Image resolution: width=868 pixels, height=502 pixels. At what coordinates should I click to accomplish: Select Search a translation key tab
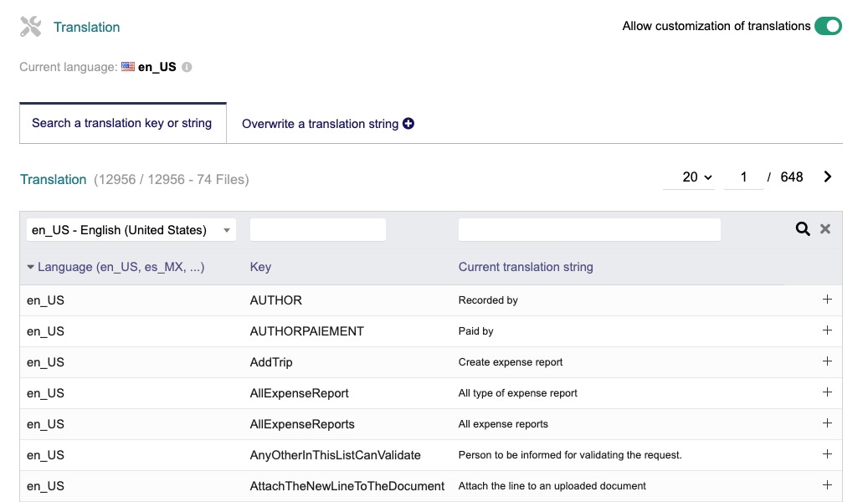point(122,123)
